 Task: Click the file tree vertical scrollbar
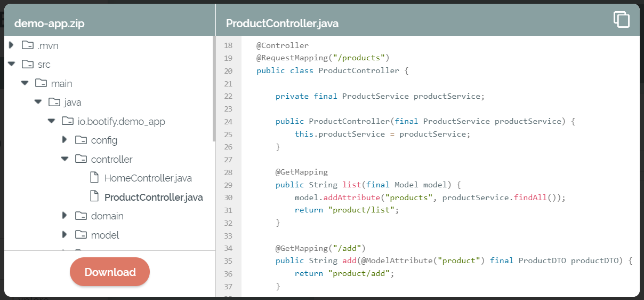214,89
